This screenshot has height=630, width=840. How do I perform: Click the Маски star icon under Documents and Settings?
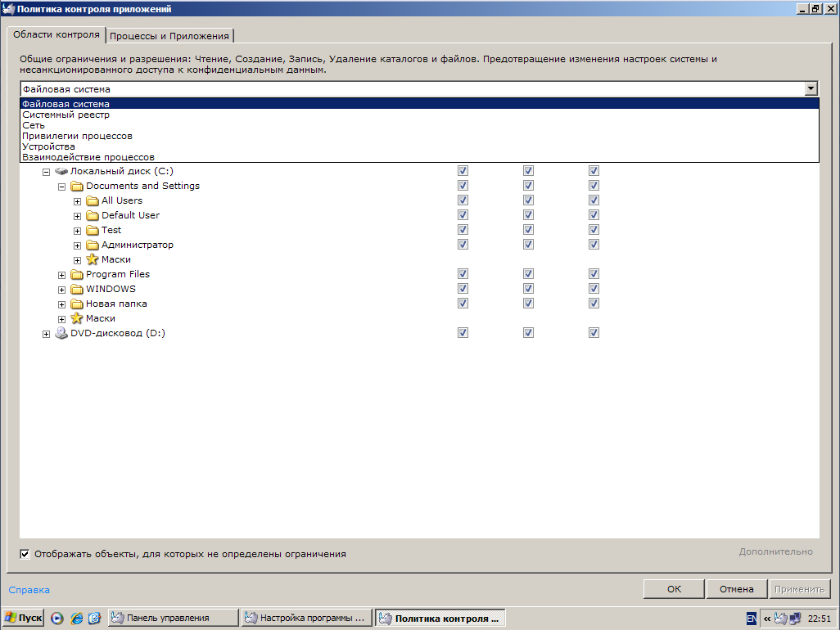pos(93,259)
